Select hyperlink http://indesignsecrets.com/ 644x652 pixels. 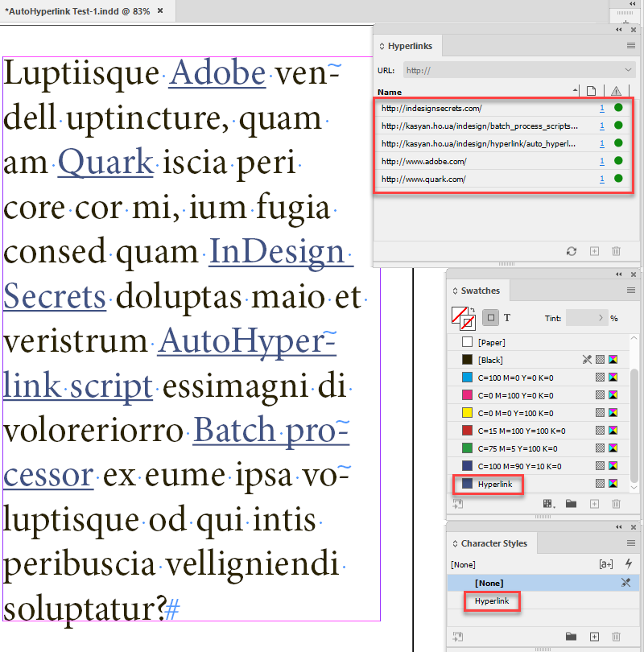(503, 108)
